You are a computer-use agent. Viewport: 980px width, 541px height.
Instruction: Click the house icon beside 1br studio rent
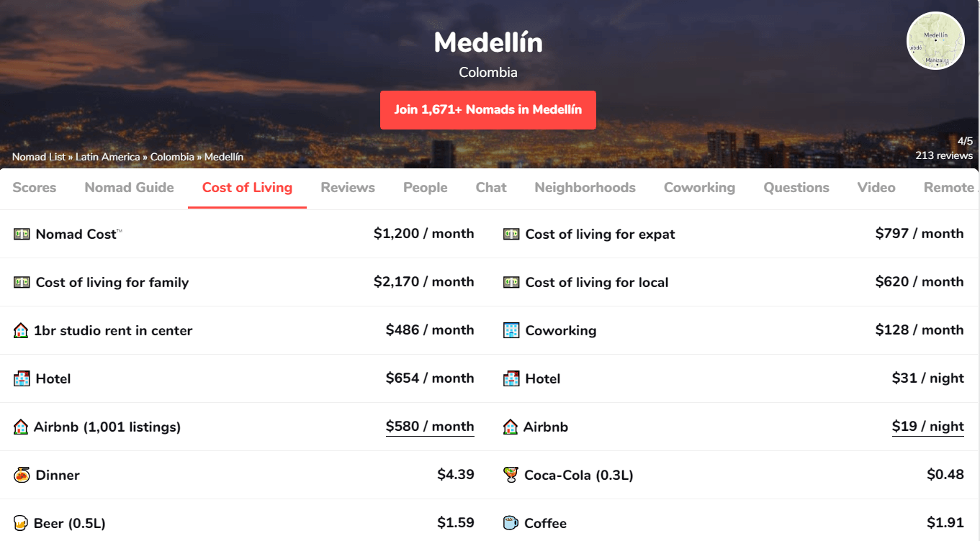pyautogui.click(x=21, y=331)
